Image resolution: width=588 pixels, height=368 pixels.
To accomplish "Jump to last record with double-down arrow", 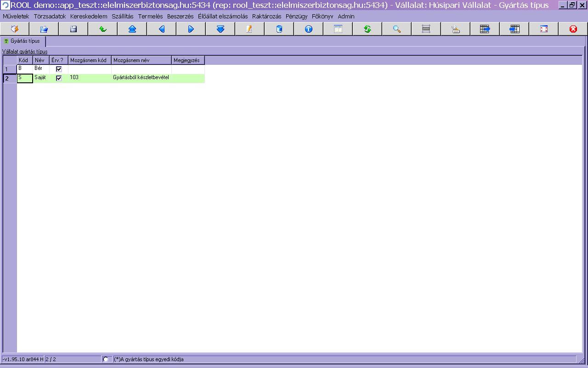I will click(220, 29).
